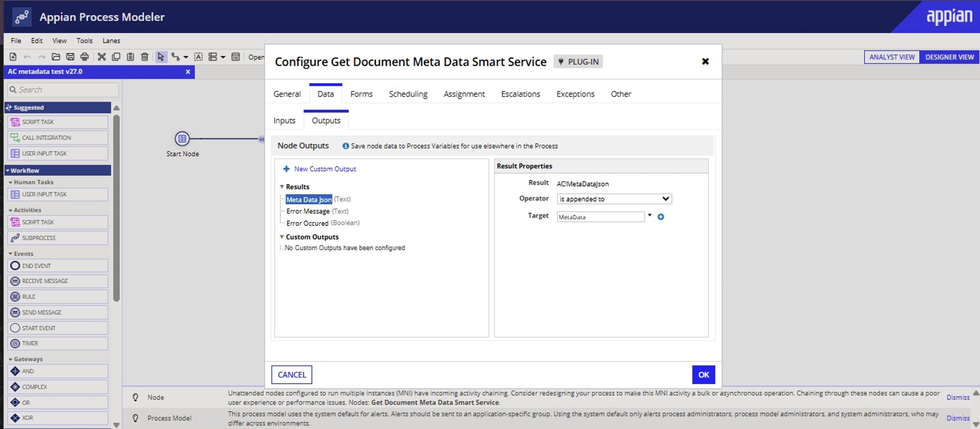Click New Custom Output link
The height and width of the screenshot is (429, 980).
325,169
